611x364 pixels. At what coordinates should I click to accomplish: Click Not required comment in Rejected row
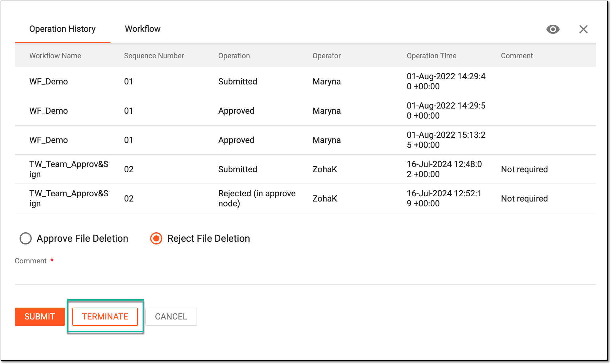coord(524,198)
